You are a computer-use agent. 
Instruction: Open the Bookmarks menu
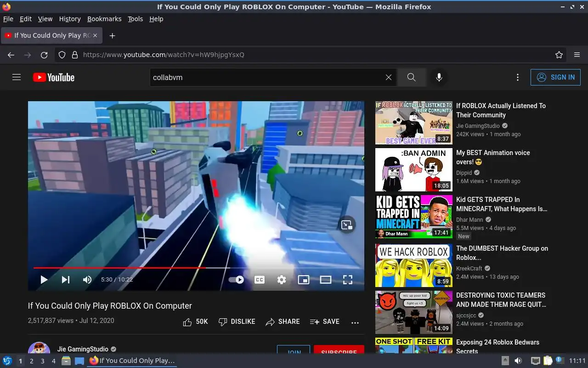104,19
